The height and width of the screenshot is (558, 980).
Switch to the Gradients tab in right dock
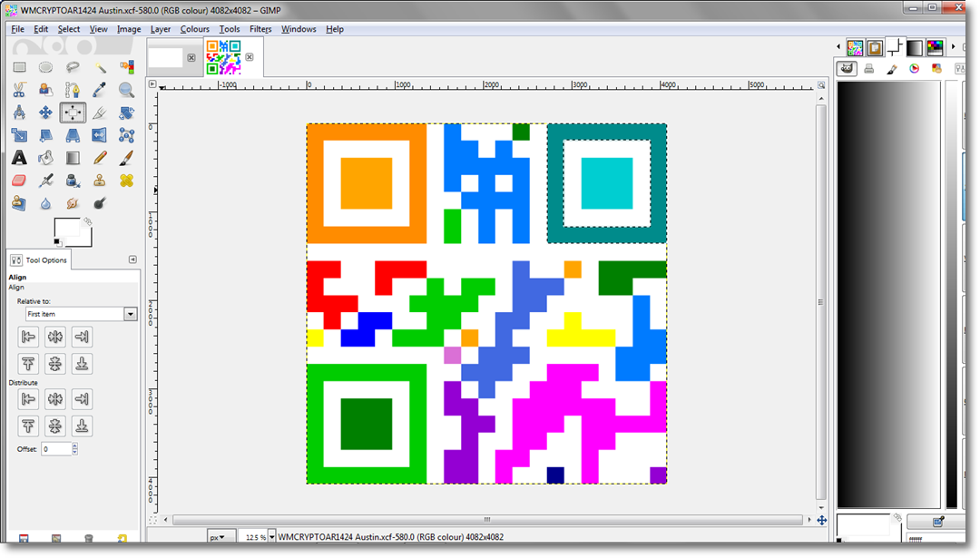click(915, 47)
